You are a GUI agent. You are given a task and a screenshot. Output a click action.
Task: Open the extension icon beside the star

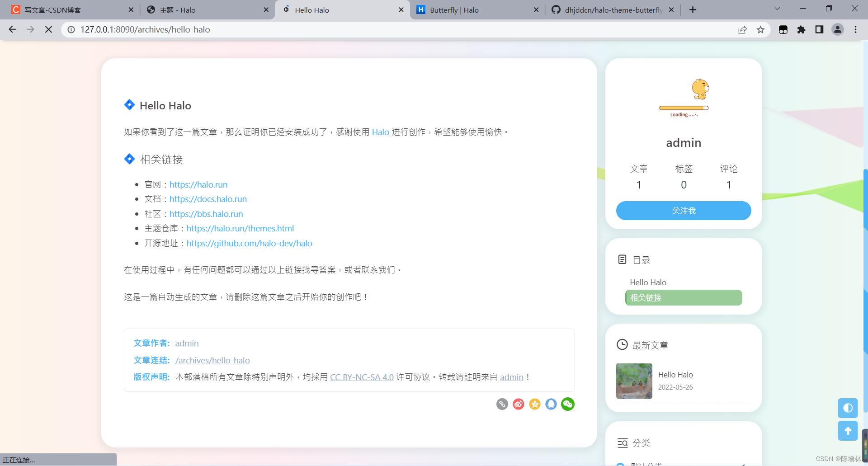pyautogui.click(x=783, y=29)
